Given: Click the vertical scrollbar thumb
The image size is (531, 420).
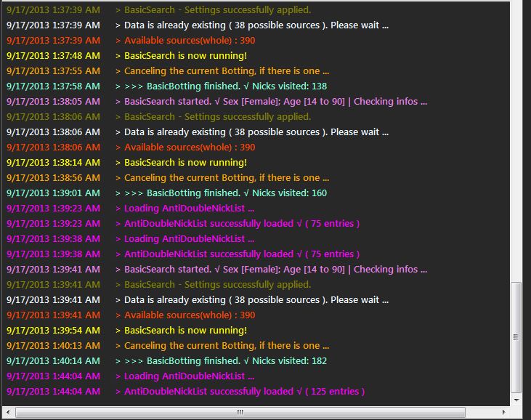Looking at the screenshot, I should [516, 337].
